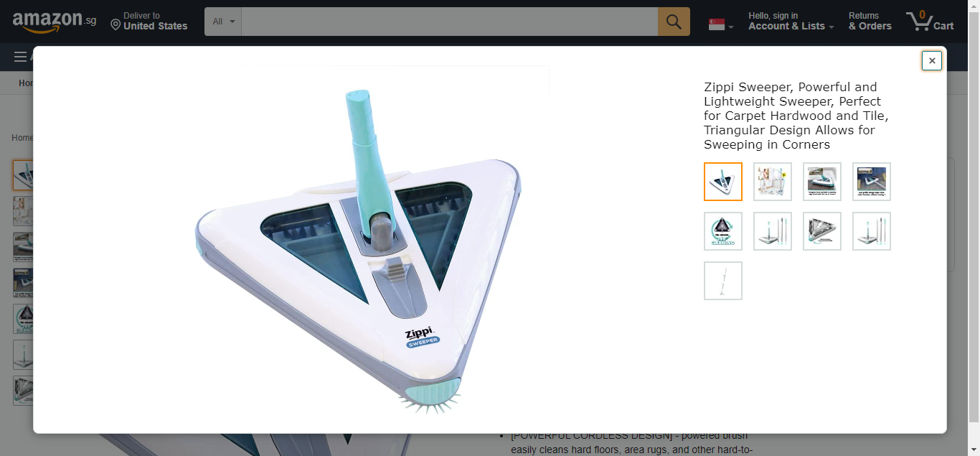Viewport: 980px width, 456px height.
Task: Select the sweeper under furniture thumbnail
Action: click(872, 182)
